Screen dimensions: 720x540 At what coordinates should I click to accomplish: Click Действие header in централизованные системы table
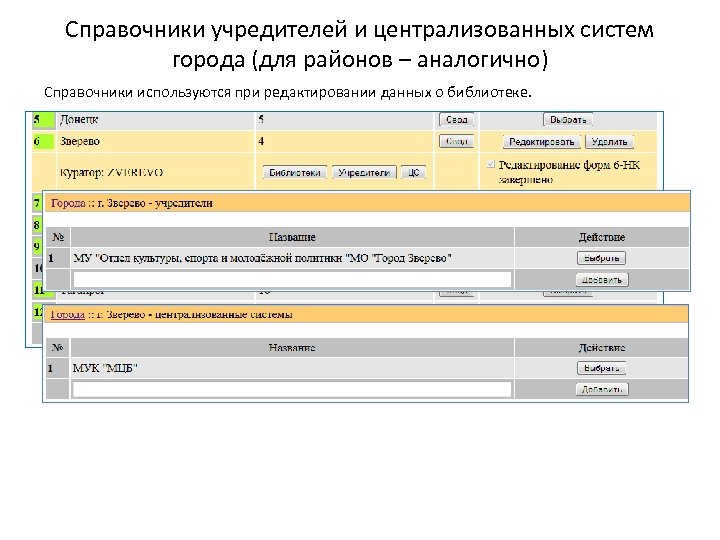tap(602, 348)
